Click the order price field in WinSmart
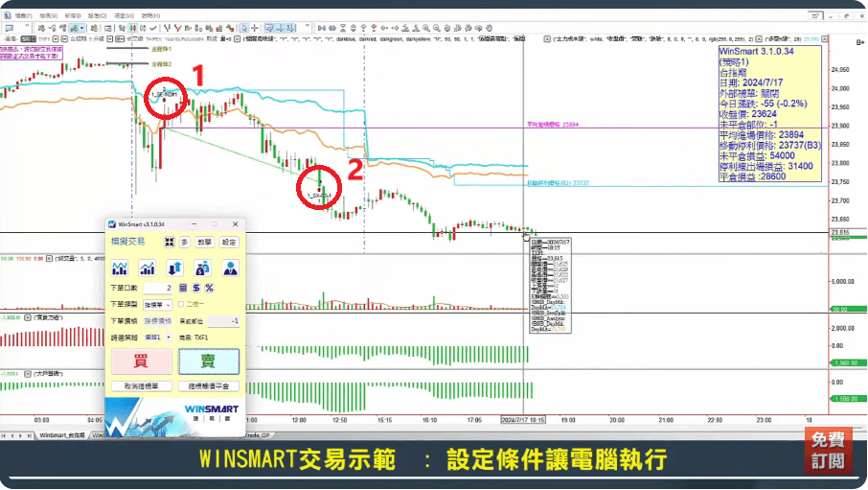This screenshot has width=868, height=490. point(158,321)
